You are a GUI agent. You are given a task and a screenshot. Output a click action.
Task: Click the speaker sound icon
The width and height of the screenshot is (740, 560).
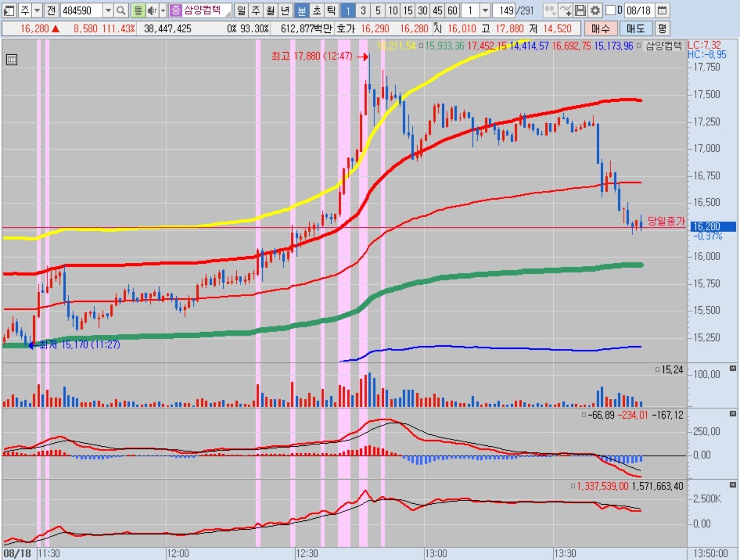(x=152, y=10)
